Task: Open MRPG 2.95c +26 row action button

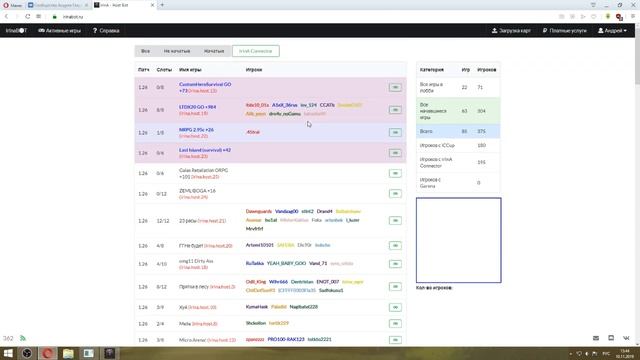Action: coord(395,132)
